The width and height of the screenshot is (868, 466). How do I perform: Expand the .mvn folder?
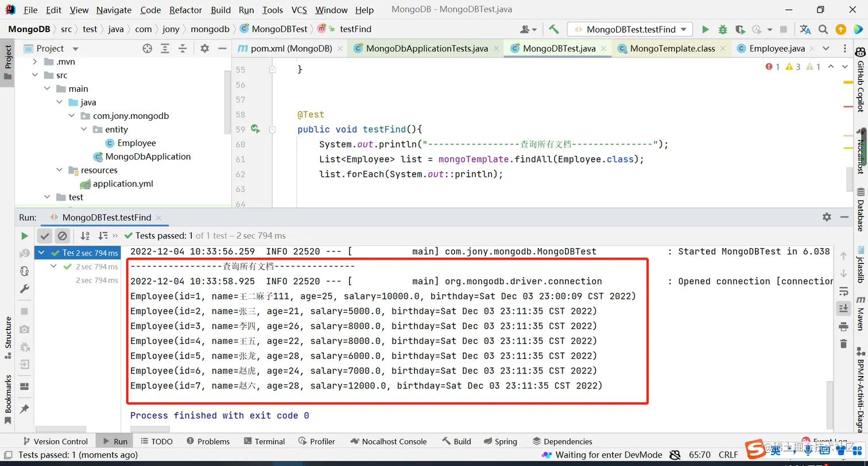coord(35,62)
